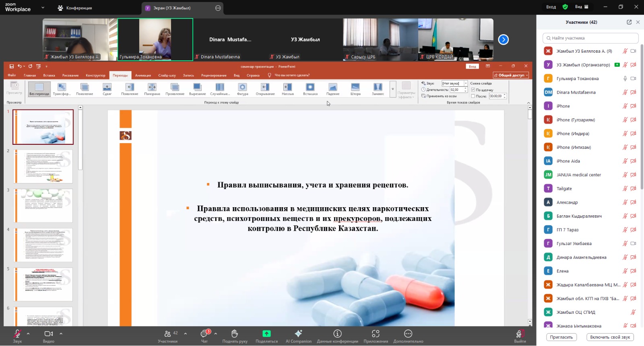The height and width of the screenshot is (346, 644).
Task: Click the Общий доступ share button
Action: click(511, 75)
